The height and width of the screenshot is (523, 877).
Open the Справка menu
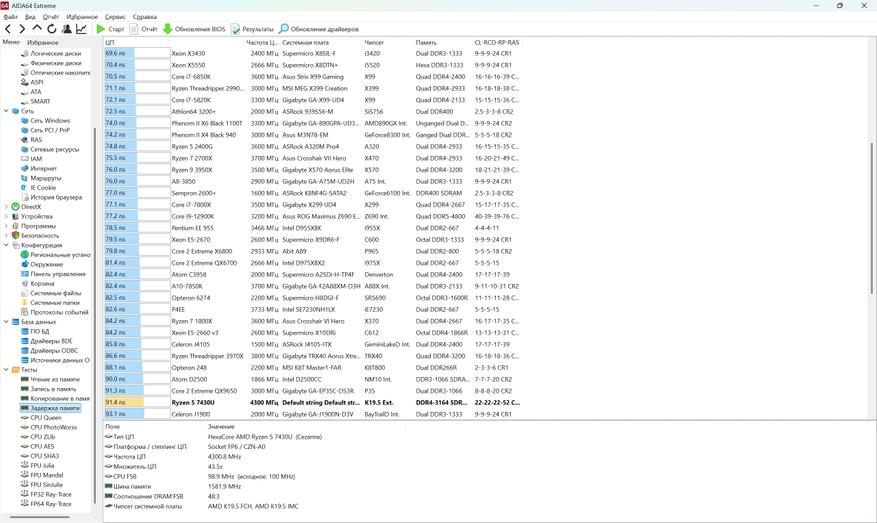tap(145, 17)
